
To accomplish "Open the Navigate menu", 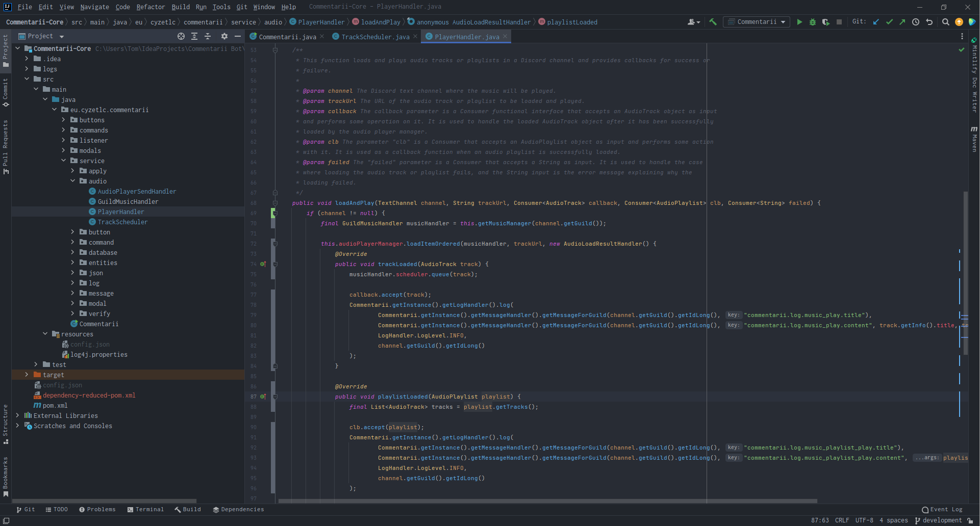I will (x=94, y=7).
